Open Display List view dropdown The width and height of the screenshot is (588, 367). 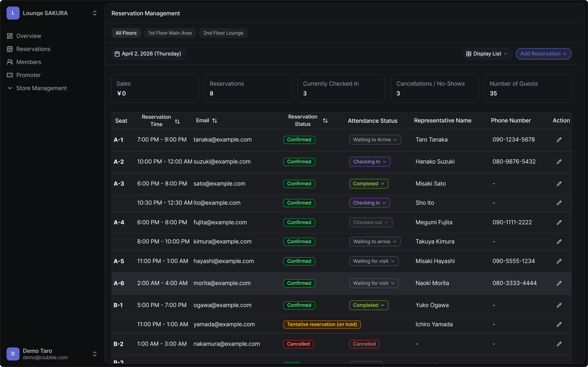coord(487,54)
